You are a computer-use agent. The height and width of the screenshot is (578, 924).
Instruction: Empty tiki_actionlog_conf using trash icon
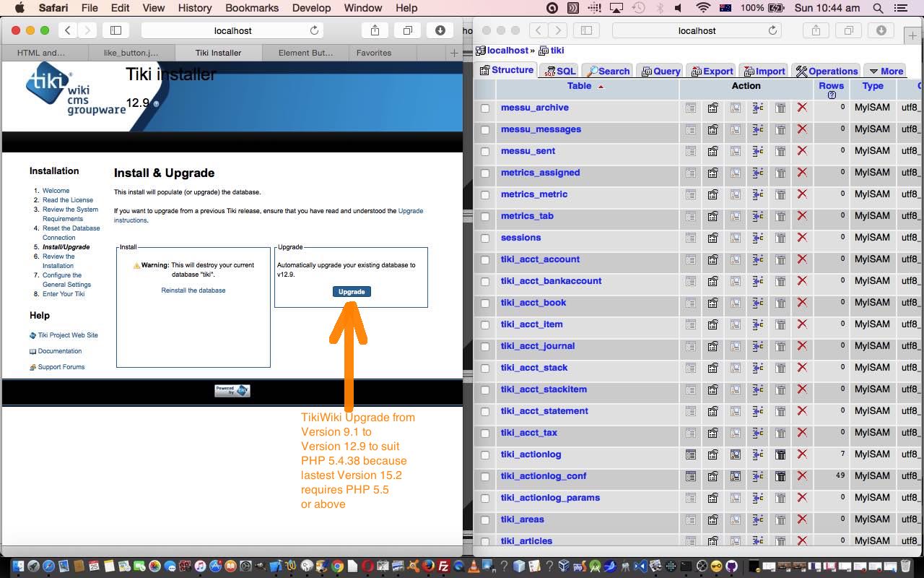click(x=780, y=476)
